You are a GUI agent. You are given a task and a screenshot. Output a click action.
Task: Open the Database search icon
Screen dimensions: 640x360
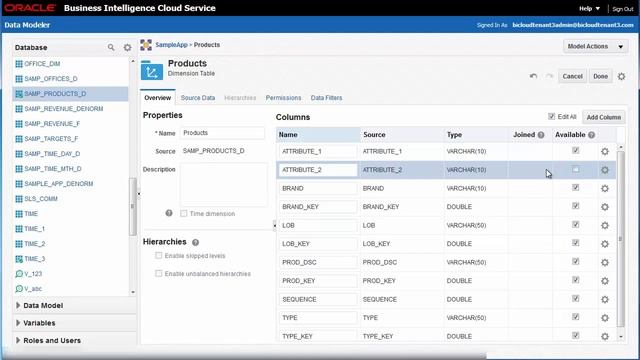[111, 47]
